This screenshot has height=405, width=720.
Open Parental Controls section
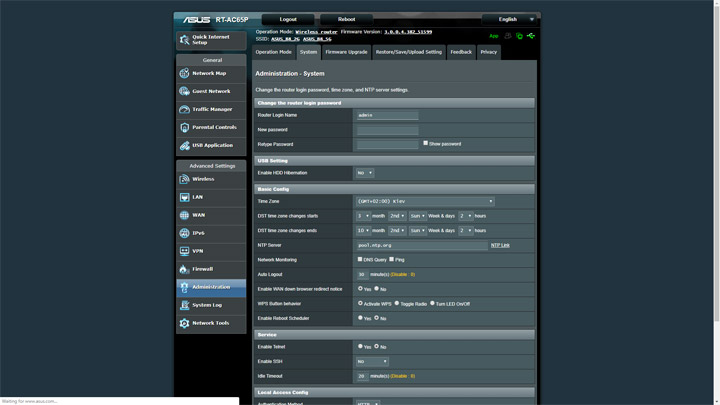(211, 127)
